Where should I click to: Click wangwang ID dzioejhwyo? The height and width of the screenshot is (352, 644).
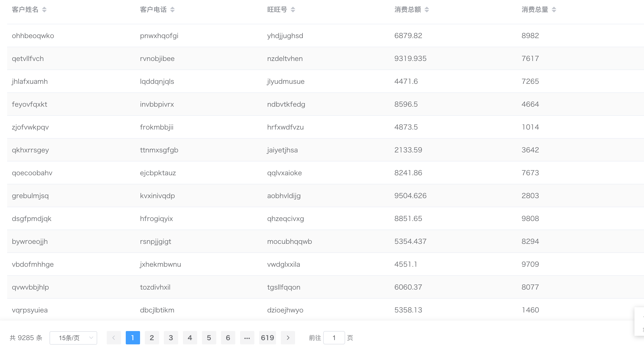point(285,310)
